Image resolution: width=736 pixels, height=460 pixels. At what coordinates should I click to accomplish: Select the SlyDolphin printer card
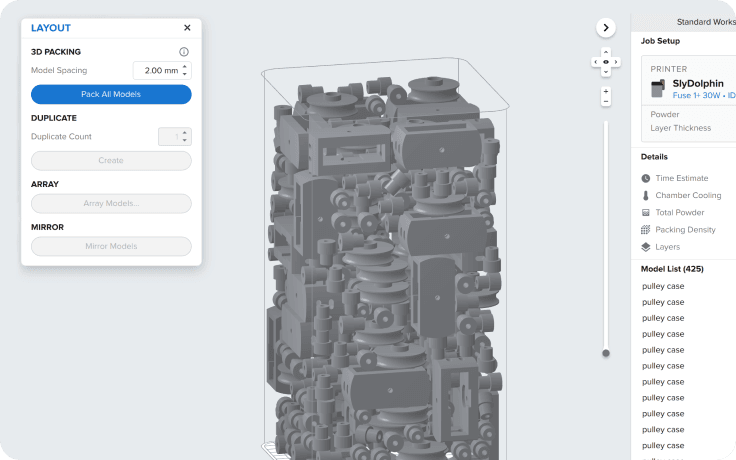pos(689,99)
